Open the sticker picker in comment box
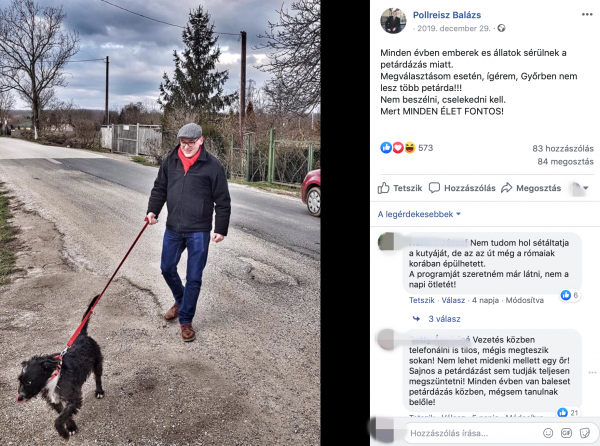The height and width of the screenshot is (446, 600). click(584, 433)
